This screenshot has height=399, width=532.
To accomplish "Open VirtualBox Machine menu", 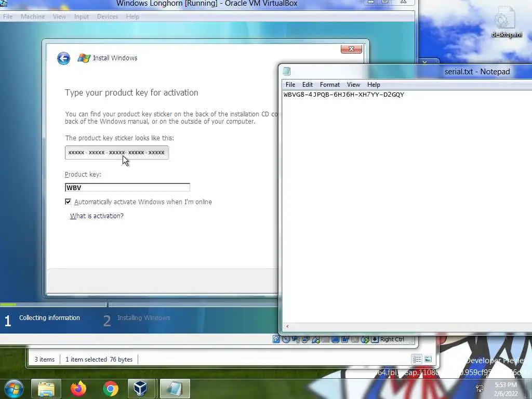I will tap(33, 17).
